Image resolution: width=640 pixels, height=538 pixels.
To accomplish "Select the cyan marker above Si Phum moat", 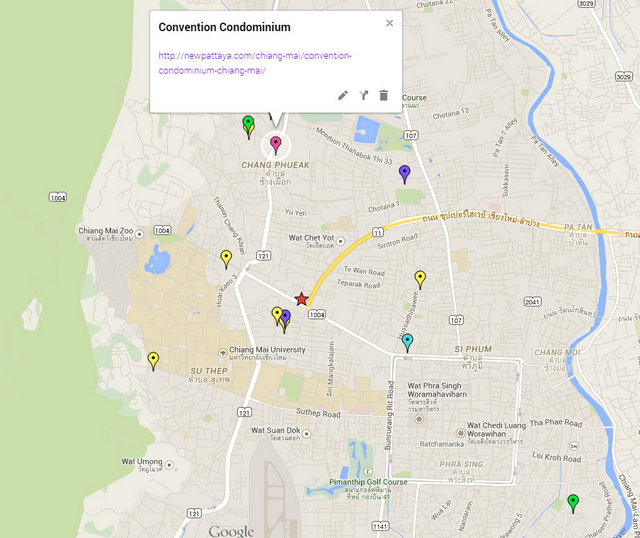I will 407,342.
